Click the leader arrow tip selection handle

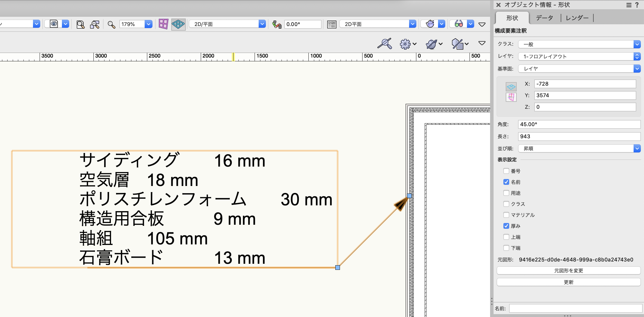coord(409,196)
